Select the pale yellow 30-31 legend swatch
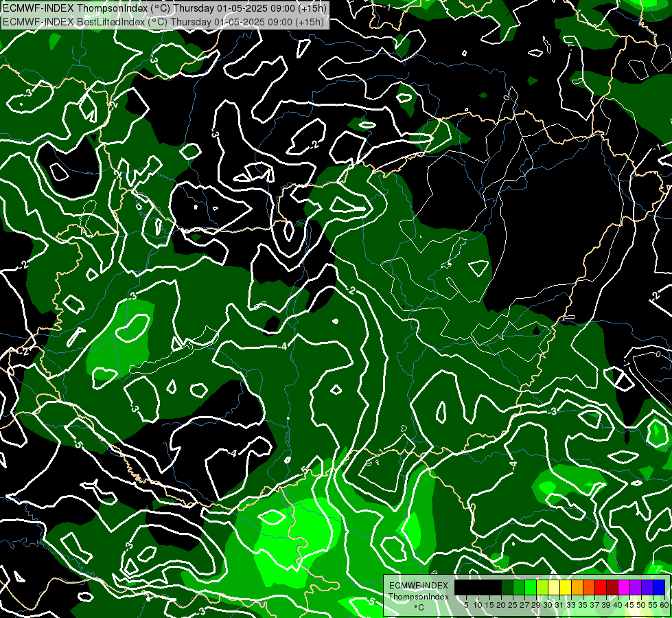The width and height of the screenshot is (672, 618). 554,588
